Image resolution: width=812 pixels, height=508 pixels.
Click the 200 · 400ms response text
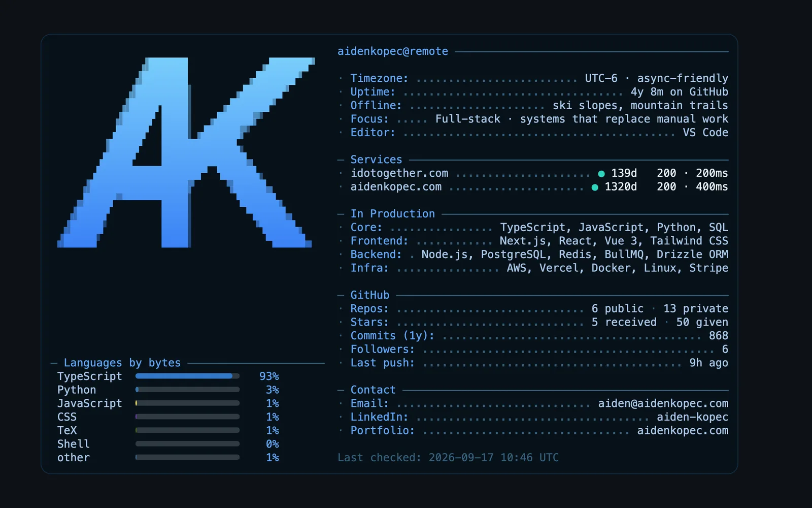coord(692,187)
